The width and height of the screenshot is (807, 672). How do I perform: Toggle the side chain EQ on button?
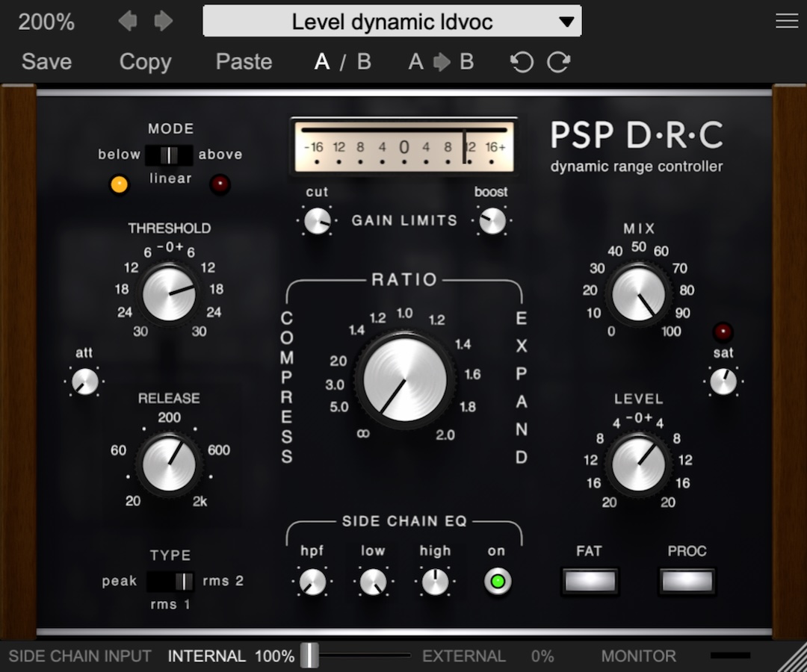tap(497, 582)
